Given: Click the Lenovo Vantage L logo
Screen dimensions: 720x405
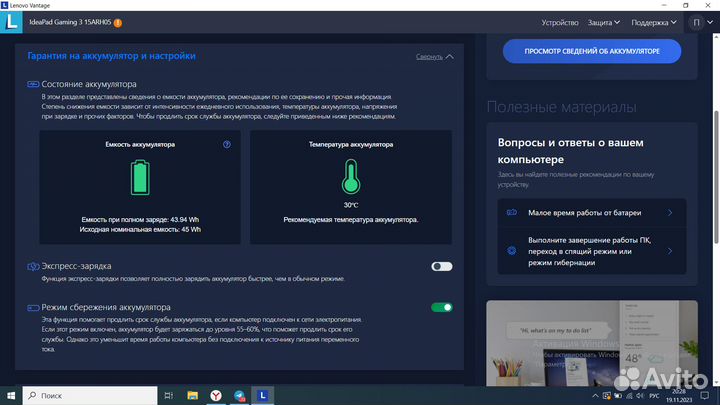Looking at the screenshot, I should click(x=11, y=22).
